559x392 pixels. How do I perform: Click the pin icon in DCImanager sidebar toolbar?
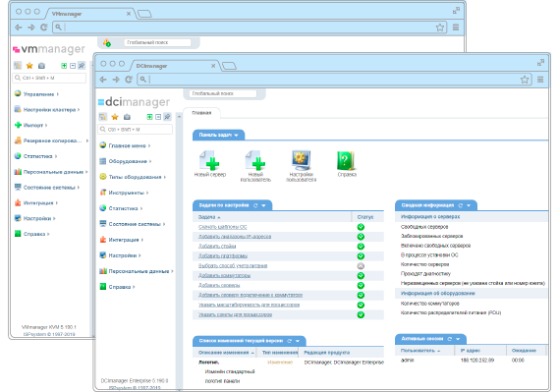coord(167,117)
